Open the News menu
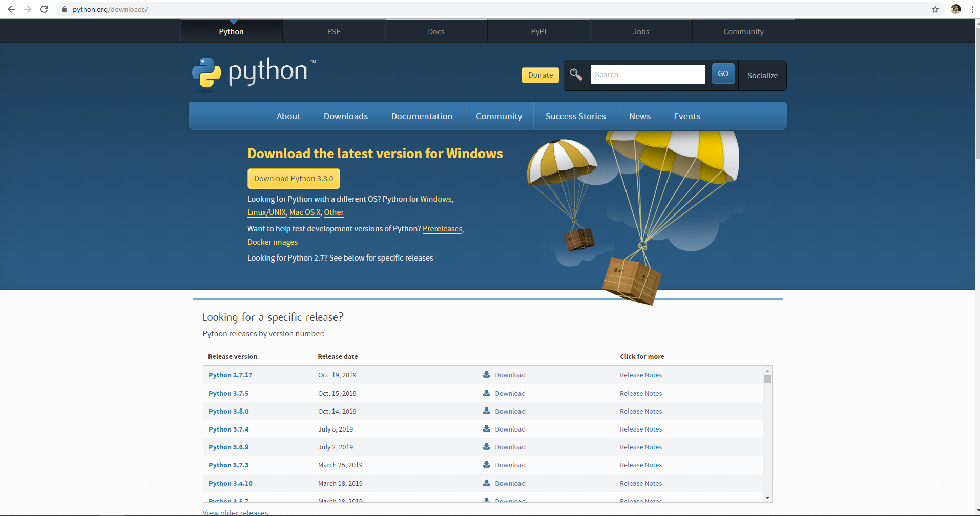 tap(640, 116)
